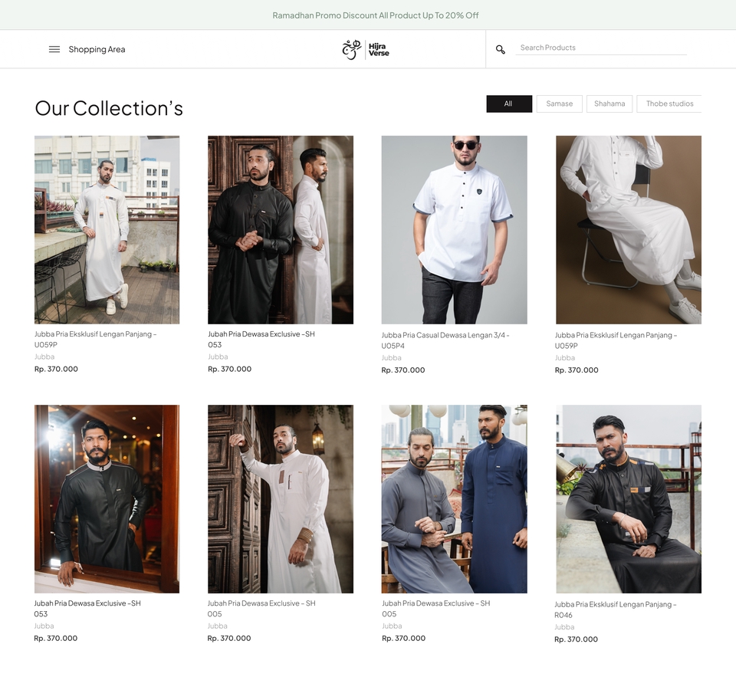Open the seated white jubba product image
This screenshot has width=736, height=700.
[x=628, y=229]
